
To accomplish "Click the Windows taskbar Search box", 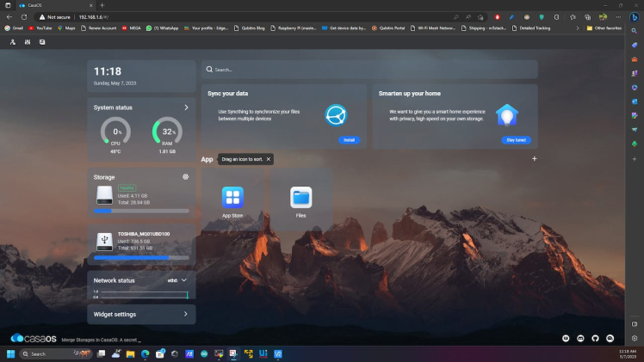I will (55, 353).
